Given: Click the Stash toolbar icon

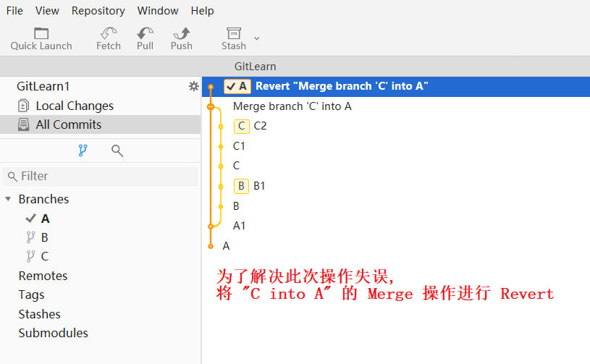Looking at the screenshot, I should 233,33.
